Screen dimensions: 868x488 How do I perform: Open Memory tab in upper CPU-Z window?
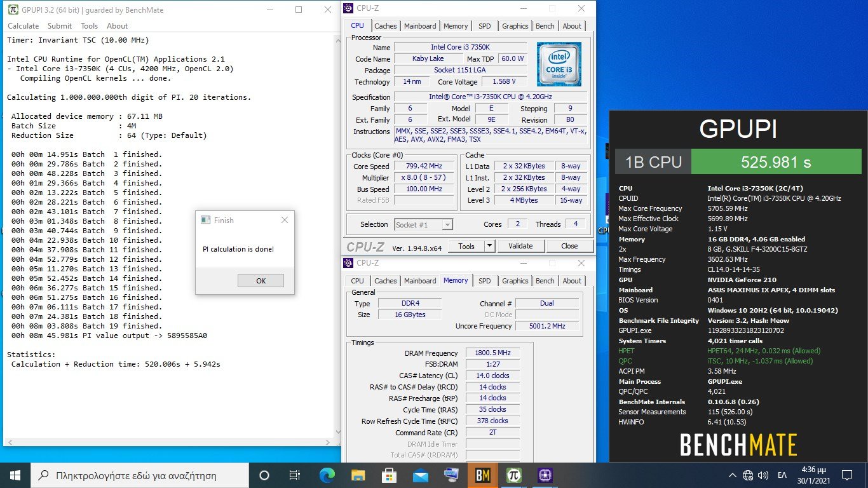click(x=456, y=26)
